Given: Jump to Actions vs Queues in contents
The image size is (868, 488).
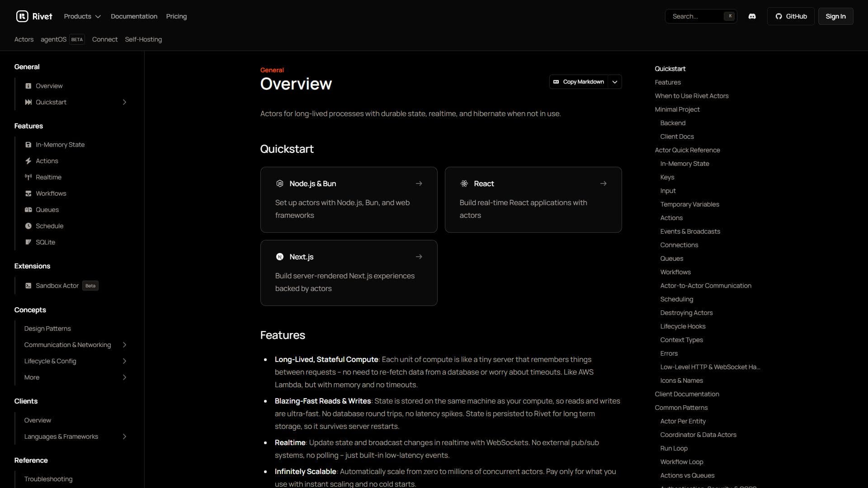Looking at the screenshot, I should click(687, 475).
